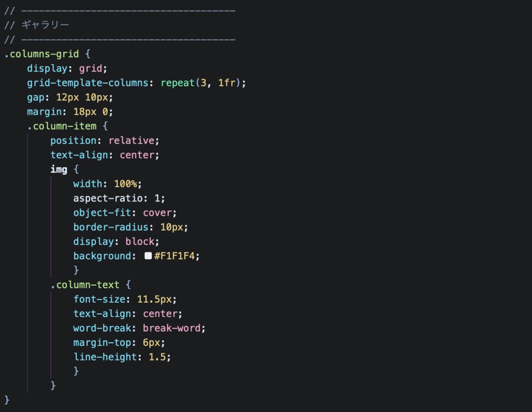Viewport: 532px width, 412px height.
Task: Click the 'aspect-ratio: 1;' line
Action: point(119,198)
